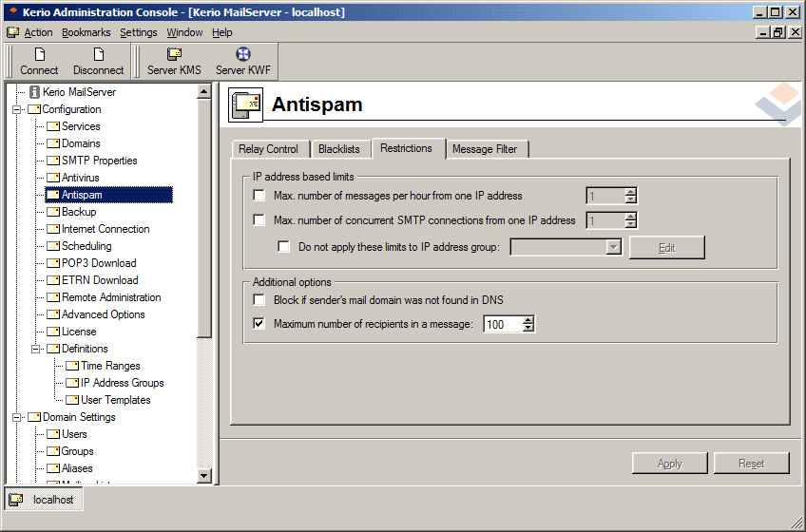Click the Groups tree icon

pos(53,451)
